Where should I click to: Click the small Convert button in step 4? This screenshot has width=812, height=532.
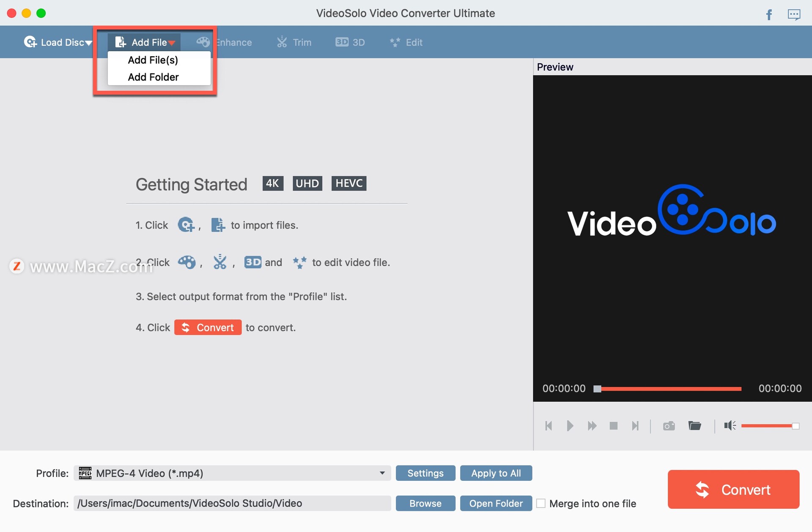pos(208,327)
